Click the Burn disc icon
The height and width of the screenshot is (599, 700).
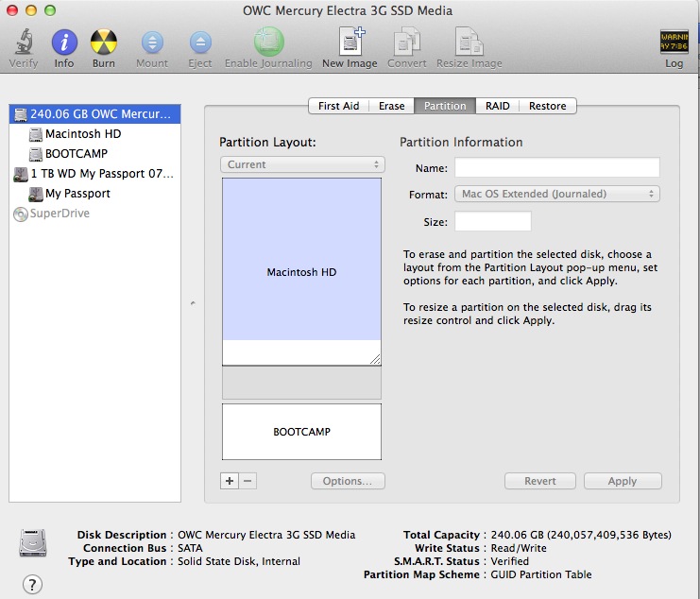[104, 43]
